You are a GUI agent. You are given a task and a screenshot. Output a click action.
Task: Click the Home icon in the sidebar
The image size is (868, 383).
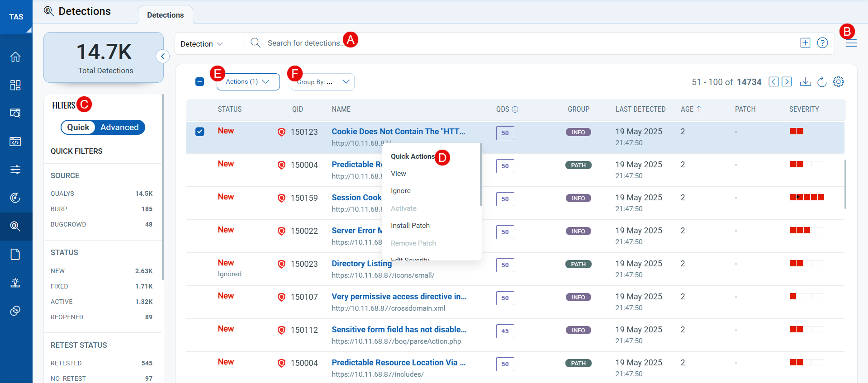coord(15,57)
